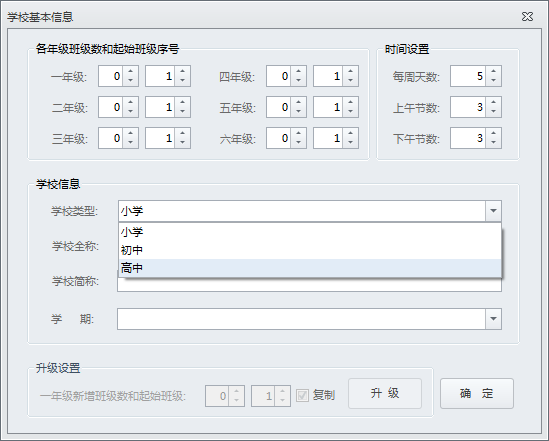Increase 四年级 class count up arrow
Image resolution: width=549 pixels, height=441 pixels.
tap(298, 71)
